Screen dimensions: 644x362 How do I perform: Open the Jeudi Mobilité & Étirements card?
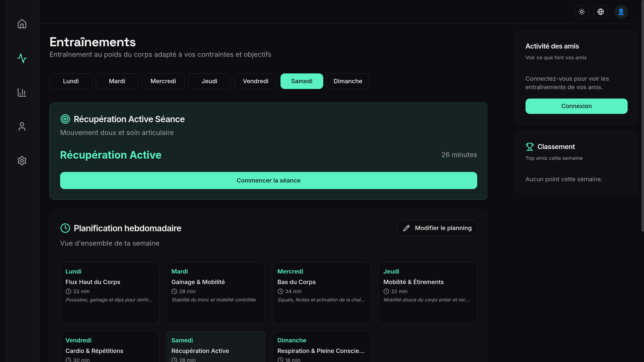click(428, 293)
